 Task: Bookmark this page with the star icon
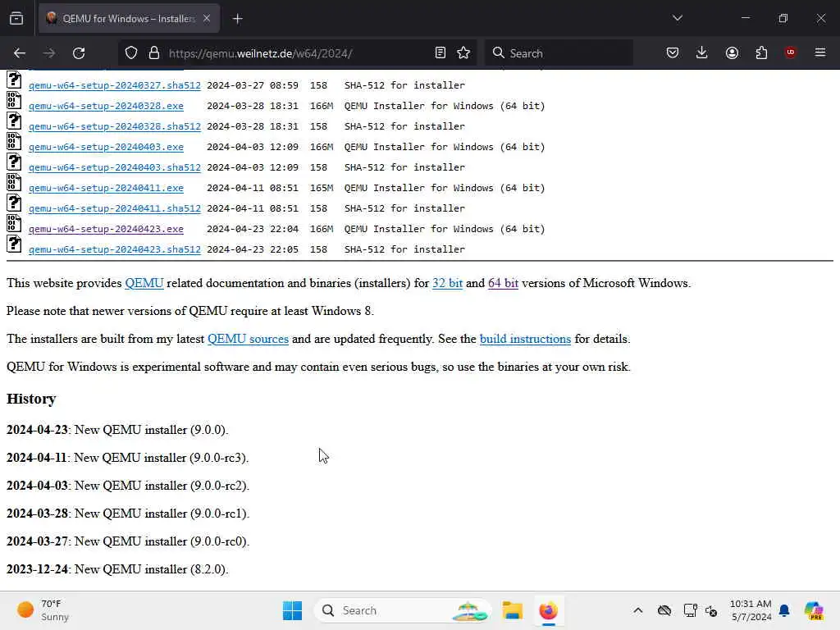tap(463, 53)
